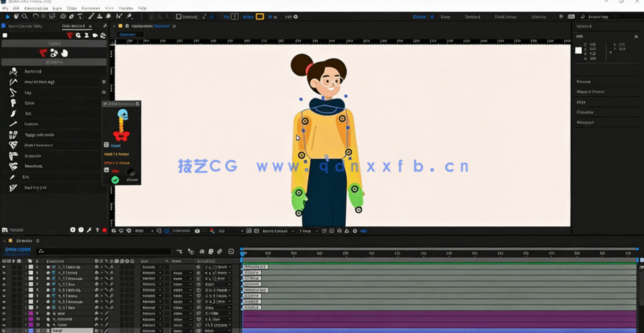Toggle lower checkbox in floating spine panel
This screenshot has width=644, height=333.
106,170
